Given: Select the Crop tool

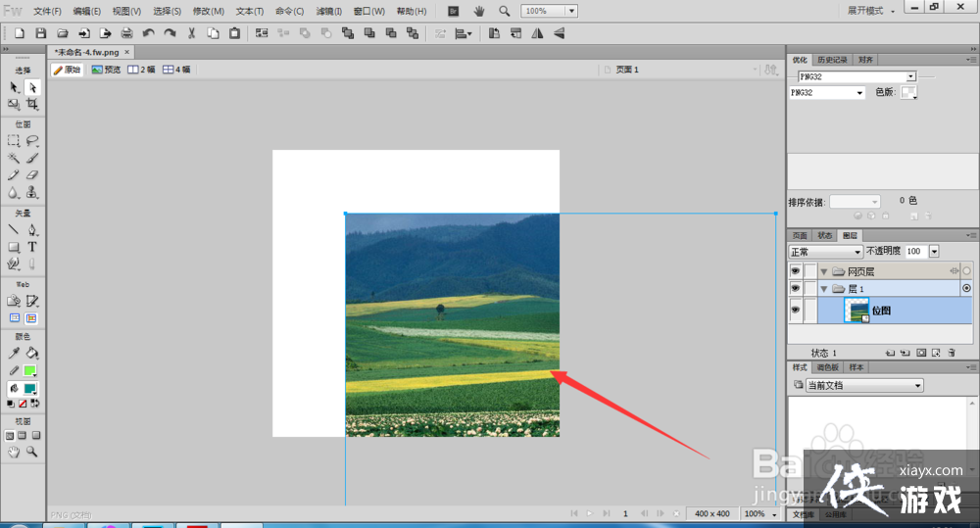Looking at the screenshot, I should [32, 104].
